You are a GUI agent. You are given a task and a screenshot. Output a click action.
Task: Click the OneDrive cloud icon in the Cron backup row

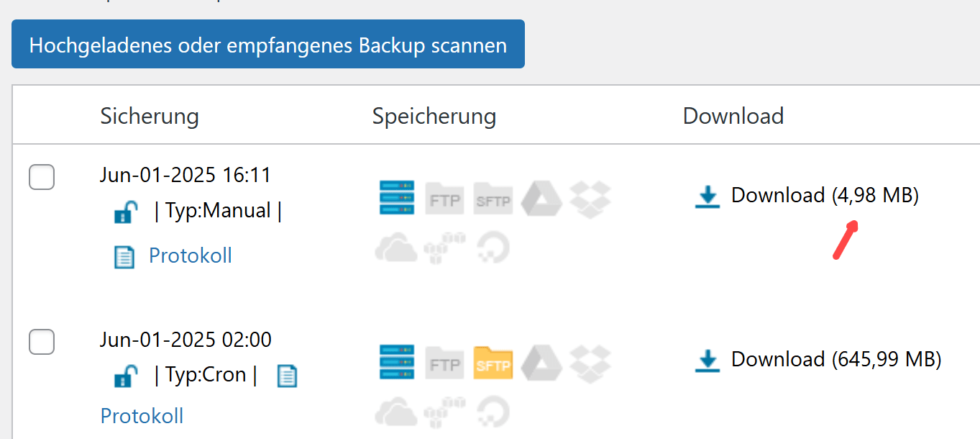click(x=396, y=412)
